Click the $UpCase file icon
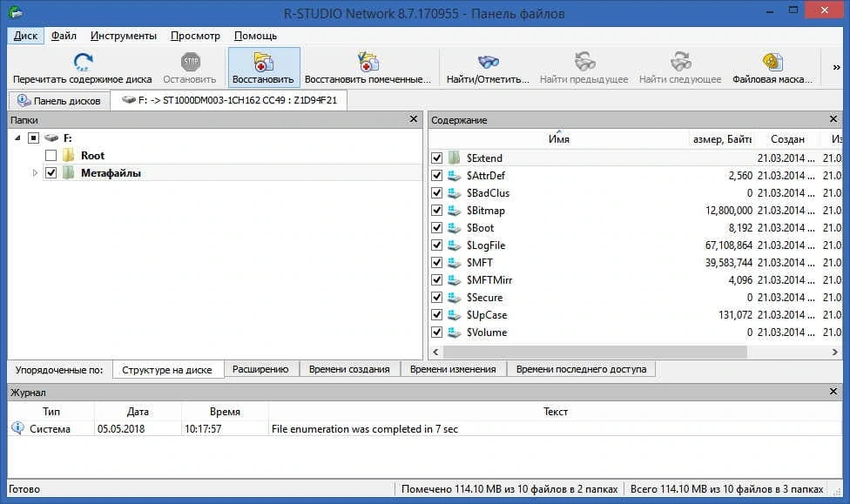 pyautogui.click(x=455, y=314)
